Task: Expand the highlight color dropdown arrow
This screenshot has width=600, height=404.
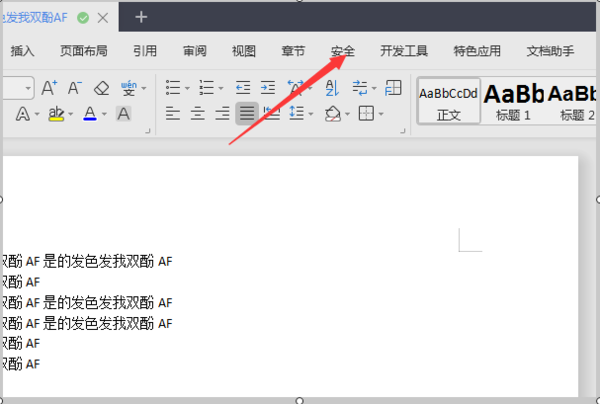Action: coord(71,114)
